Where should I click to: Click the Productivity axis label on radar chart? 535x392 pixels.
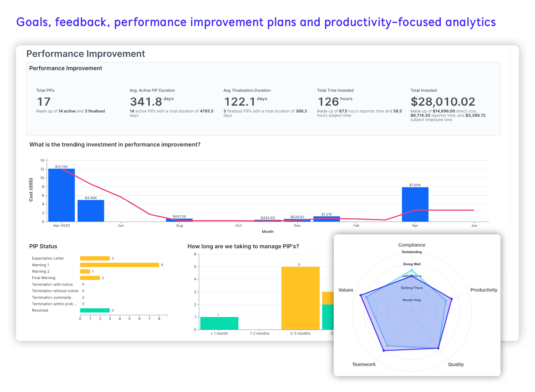(x=483, y=290)
